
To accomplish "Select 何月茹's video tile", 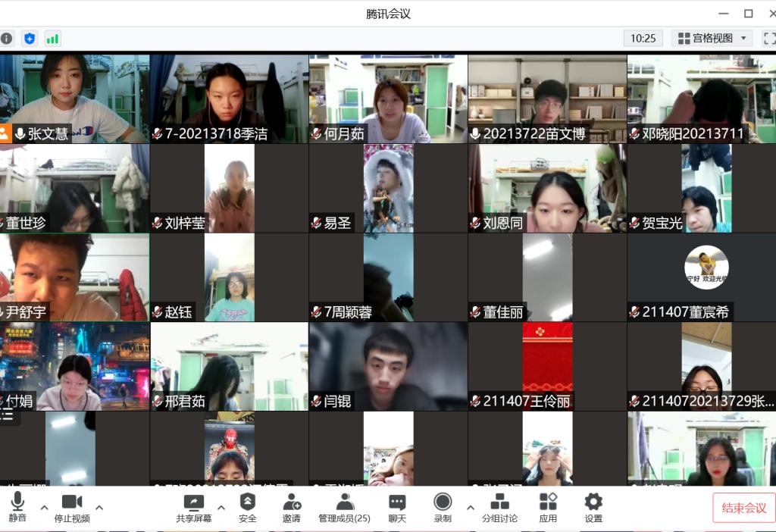I will pos(388,99).
